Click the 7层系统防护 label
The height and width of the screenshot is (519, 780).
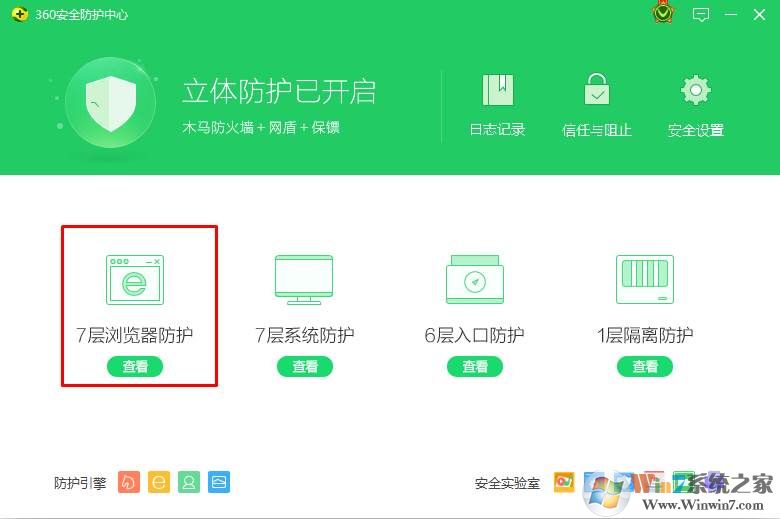304,335
